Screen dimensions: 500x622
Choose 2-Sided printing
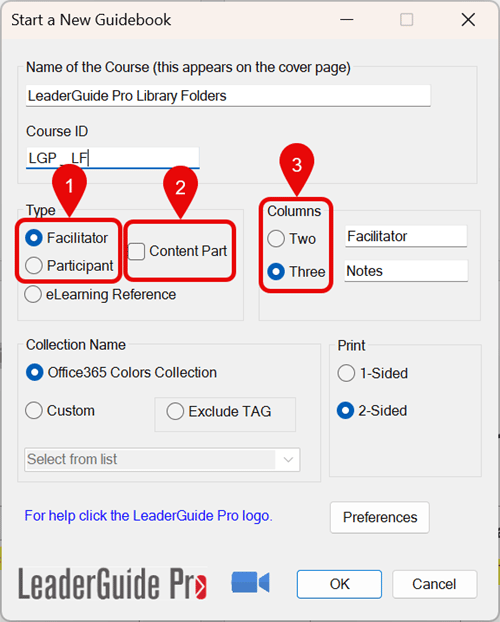pos(346,411)
